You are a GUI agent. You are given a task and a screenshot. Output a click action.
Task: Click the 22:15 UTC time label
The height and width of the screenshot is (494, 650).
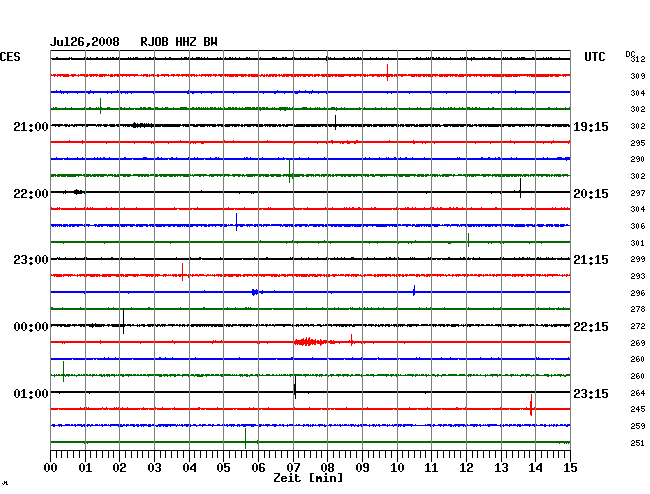591,327
